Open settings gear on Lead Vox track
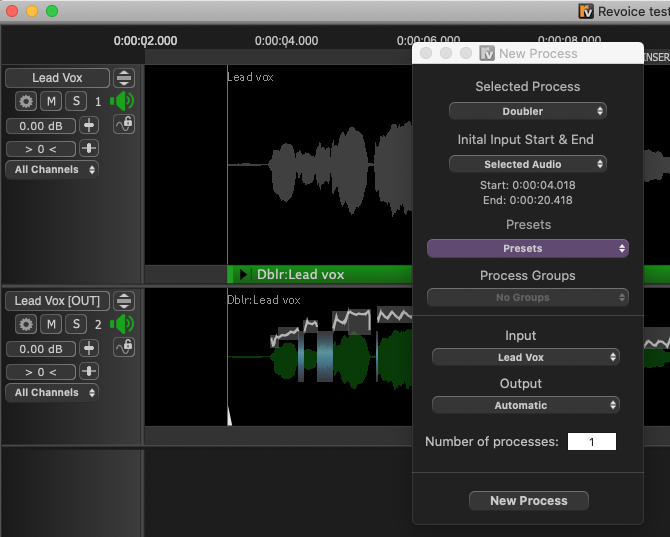 [26, 101]
